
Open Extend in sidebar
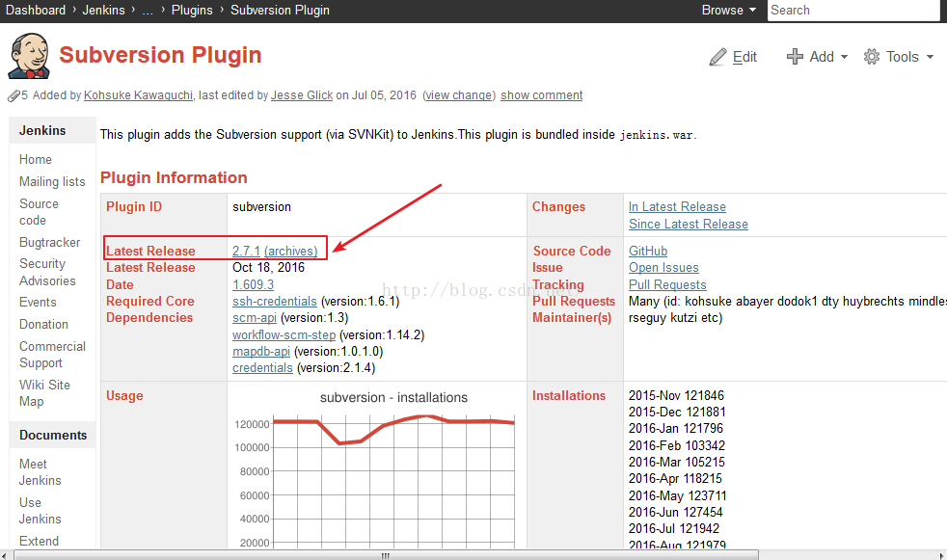pyautogui.click(x=39, y=542)
